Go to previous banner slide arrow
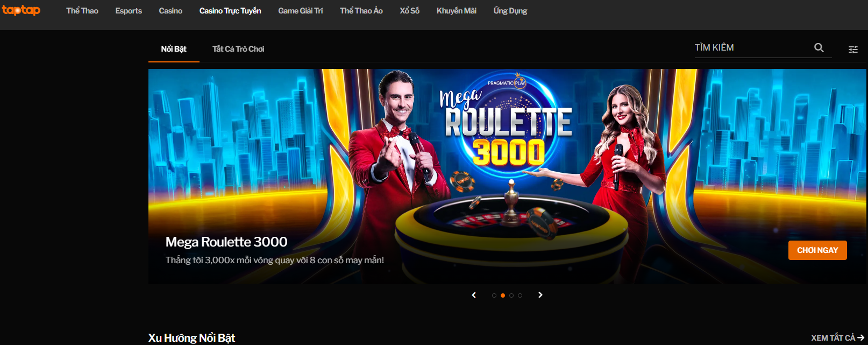Screen dimensions: 868x345 click(474, 295)
